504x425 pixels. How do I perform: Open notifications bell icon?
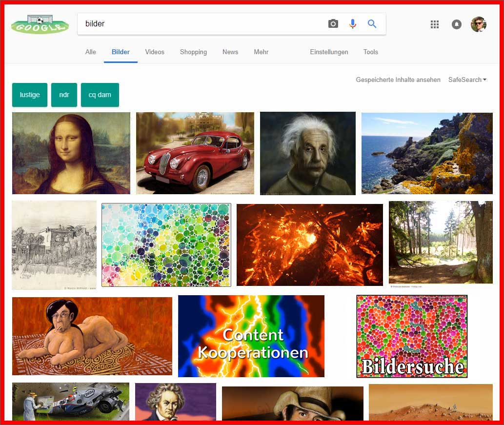point(456,24)
